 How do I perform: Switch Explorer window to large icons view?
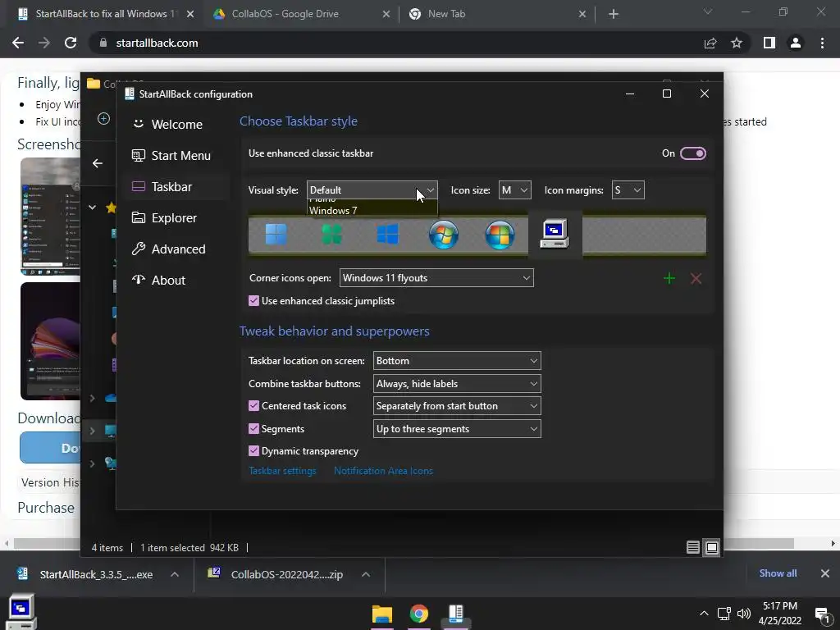pos(711,547)
